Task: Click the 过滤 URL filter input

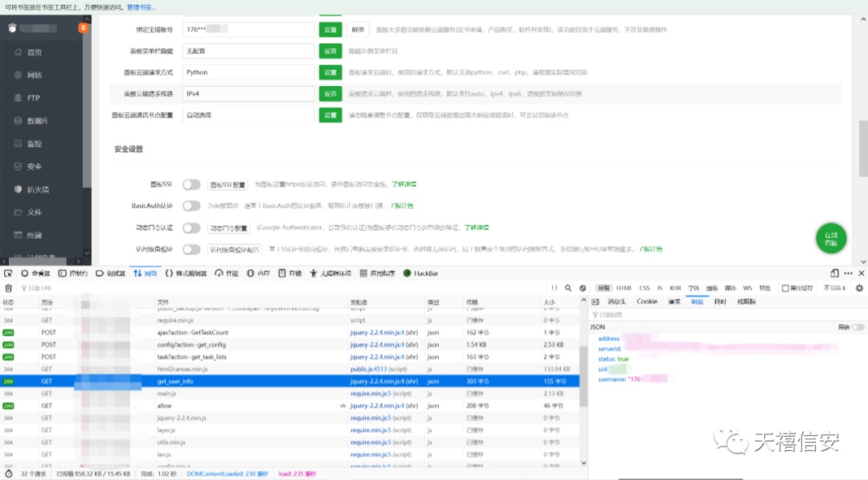Action: [282, 288]
